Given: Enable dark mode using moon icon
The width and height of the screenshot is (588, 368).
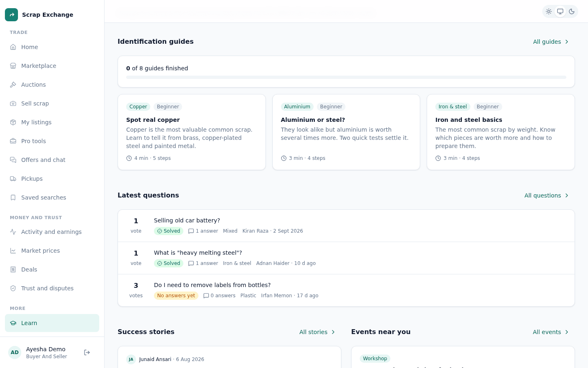Looking at the screenshot, I should click(572, 11).
